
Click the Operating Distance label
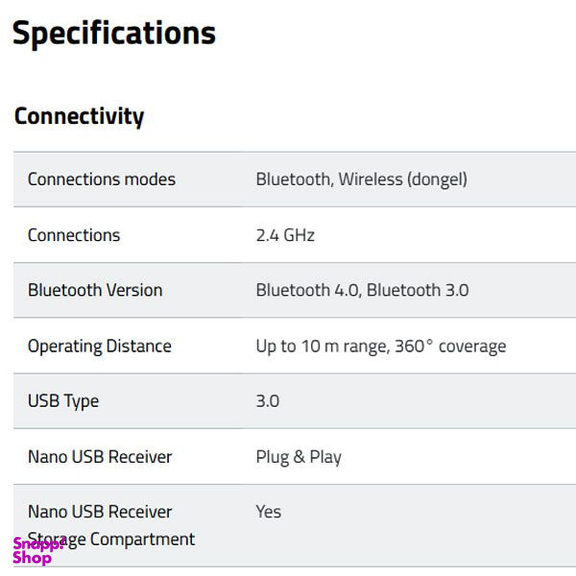pos(100,346)
